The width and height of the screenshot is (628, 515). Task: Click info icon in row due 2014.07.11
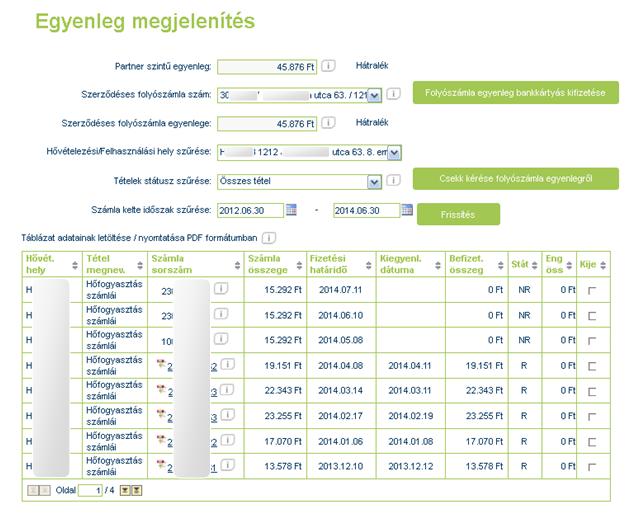[x=221, y=288]
